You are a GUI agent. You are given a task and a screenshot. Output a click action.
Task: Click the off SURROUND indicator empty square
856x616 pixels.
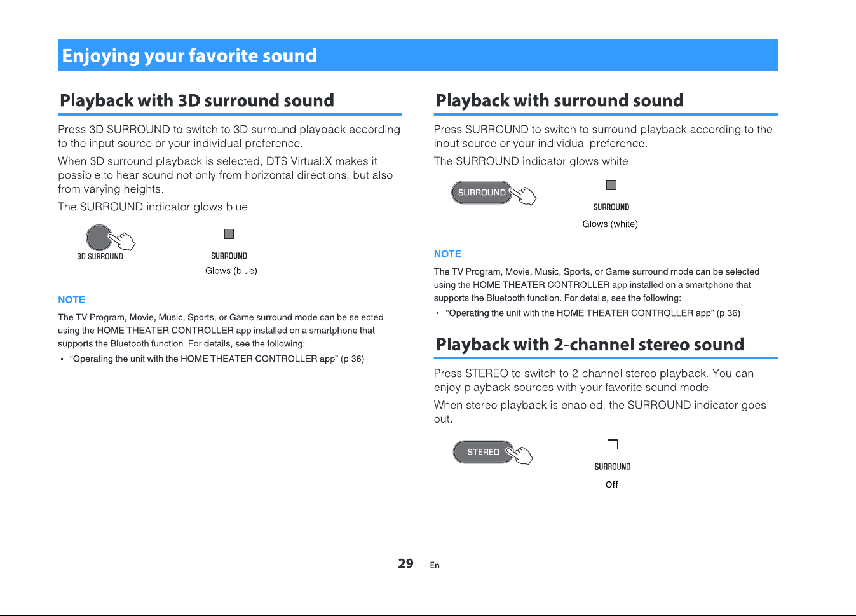click(613, 444)
